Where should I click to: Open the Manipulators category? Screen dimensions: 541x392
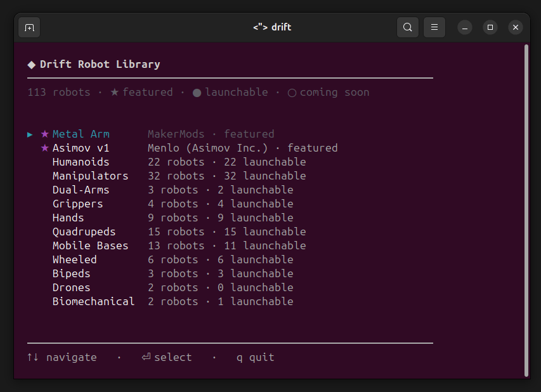[91, 176]
